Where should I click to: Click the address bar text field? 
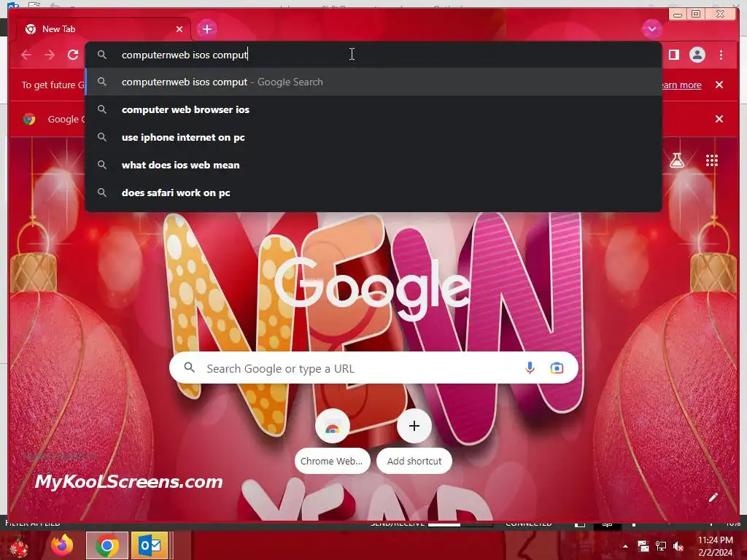373,55
